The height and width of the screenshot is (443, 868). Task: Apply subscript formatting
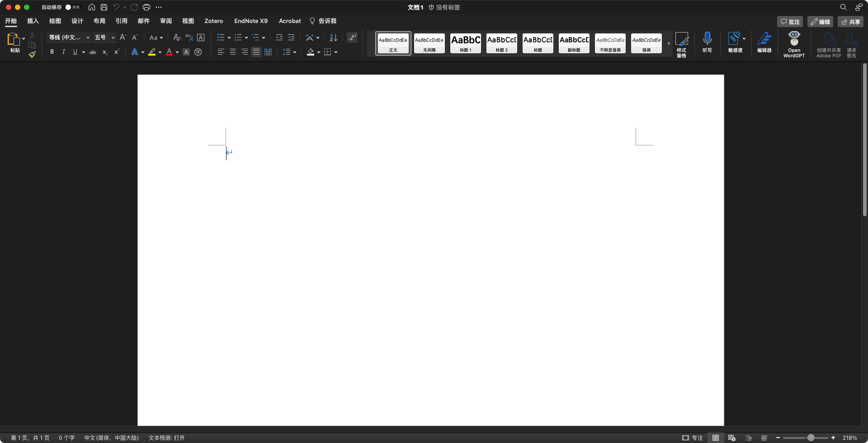pyautogui.click(x=105, y=52)
